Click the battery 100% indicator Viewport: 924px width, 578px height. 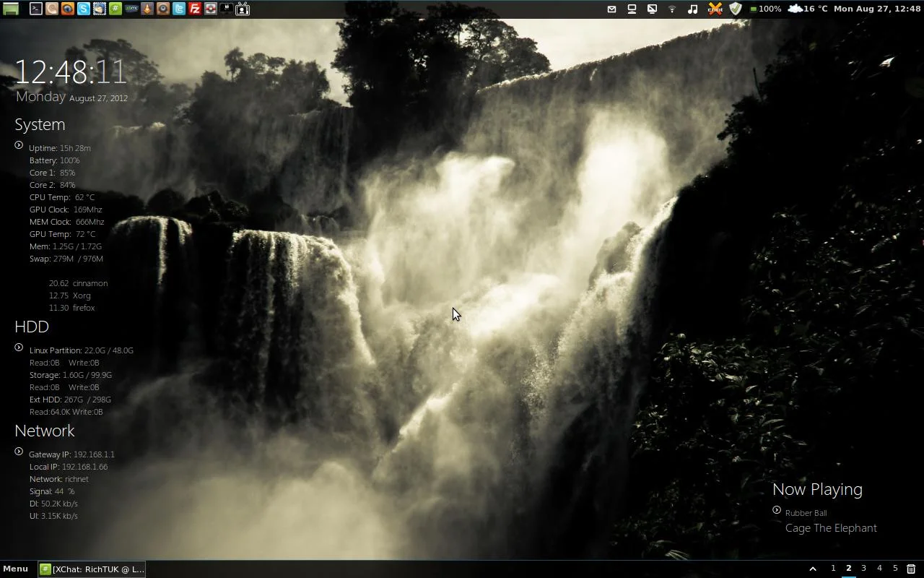tap(766, 9)
